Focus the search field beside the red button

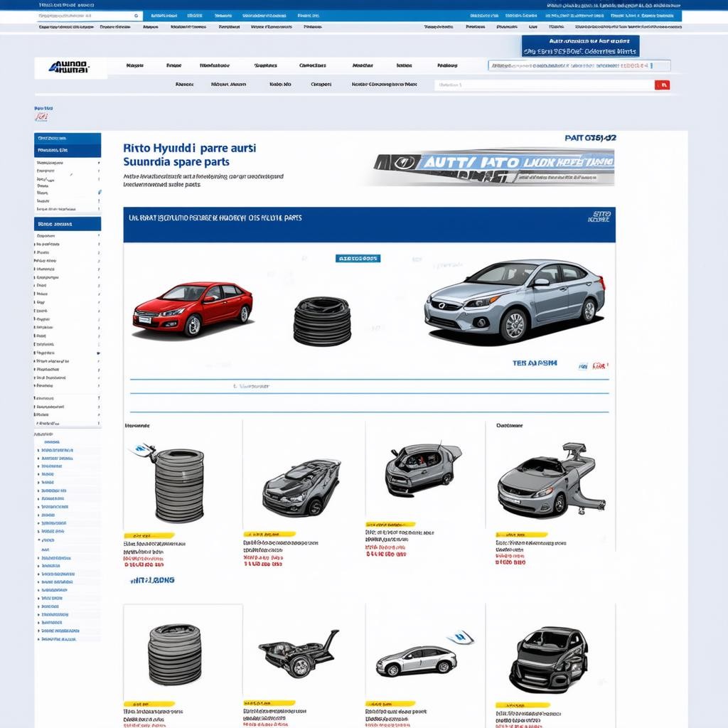tap(544, 85)
